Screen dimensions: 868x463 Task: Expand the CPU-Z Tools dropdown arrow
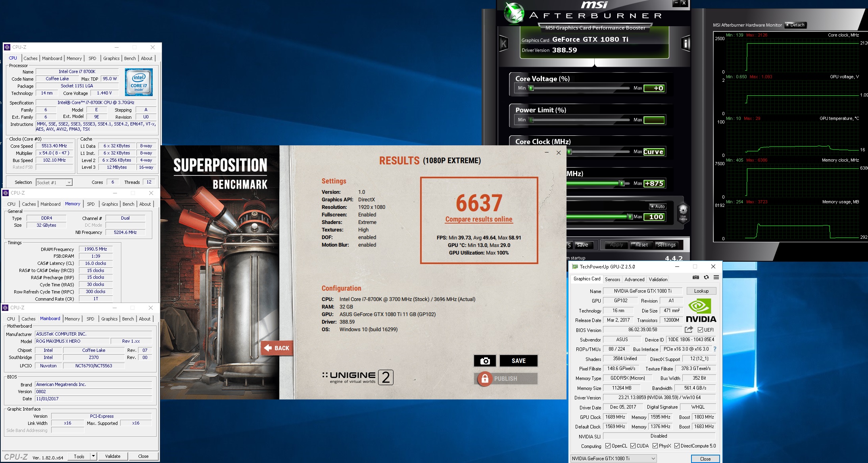click(x=93, y=456)
